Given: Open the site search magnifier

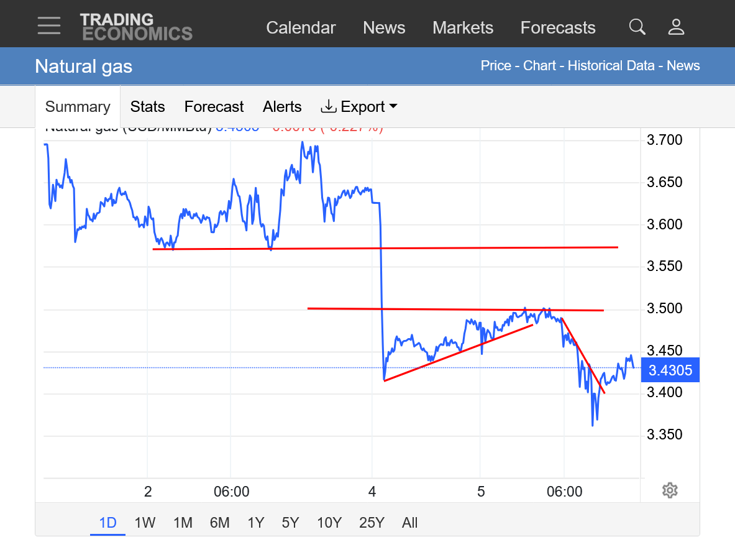Looking at the screenshot, I should [637, 27].
